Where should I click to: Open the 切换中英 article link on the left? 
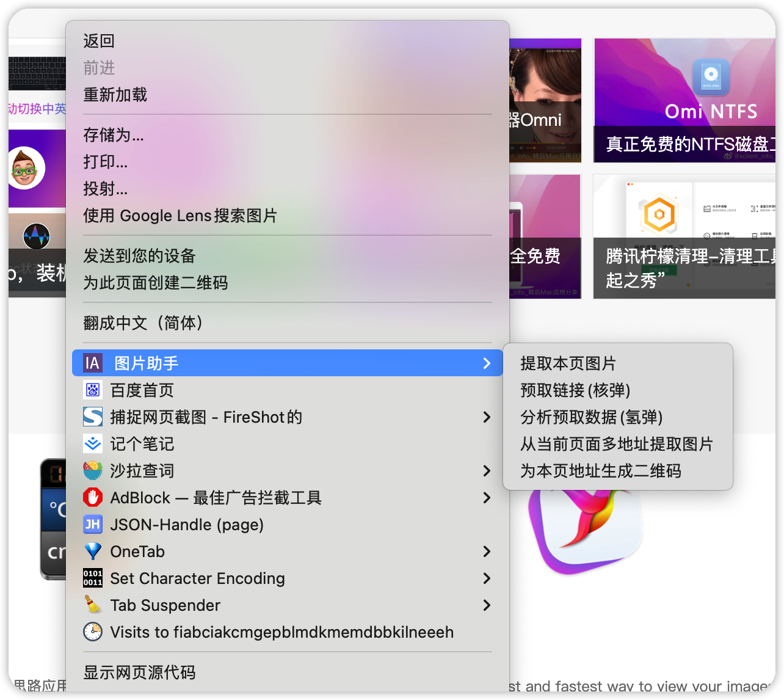click(x=37, y=109)
